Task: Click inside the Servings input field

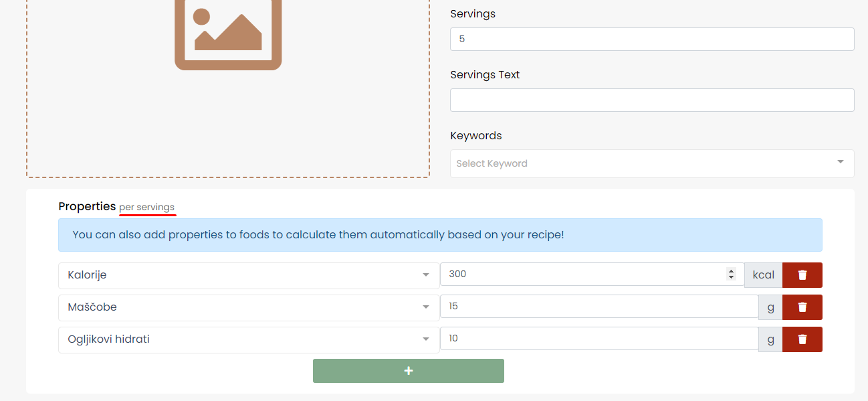Action: point(652,39)
